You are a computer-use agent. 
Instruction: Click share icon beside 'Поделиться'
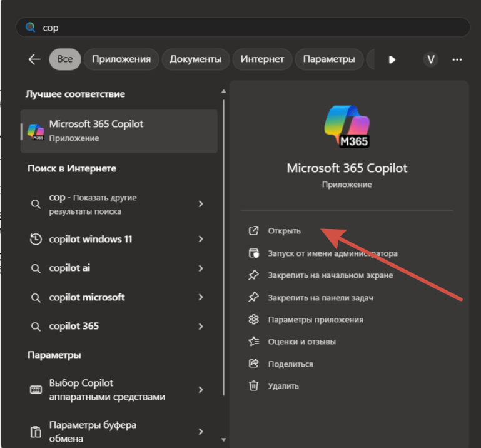point(253,364)
